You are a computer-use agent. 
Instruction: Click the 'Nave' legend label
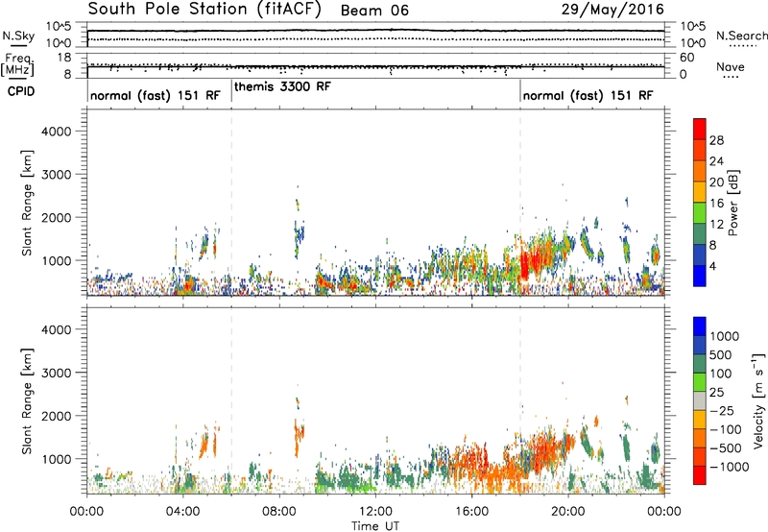pos(731,66)
